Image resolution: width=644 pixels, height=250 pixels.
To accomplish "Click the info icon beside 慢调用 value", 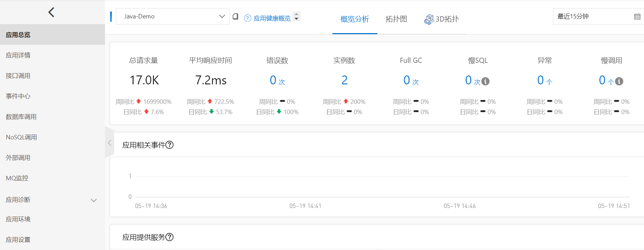I will click(619, 81).
